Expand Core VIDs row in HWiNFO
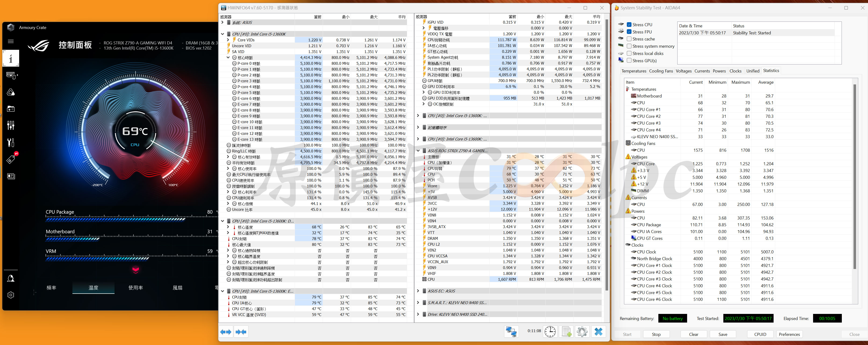This screenshot has width=868, height=345. pyautogui.click(x=228, y=40)
